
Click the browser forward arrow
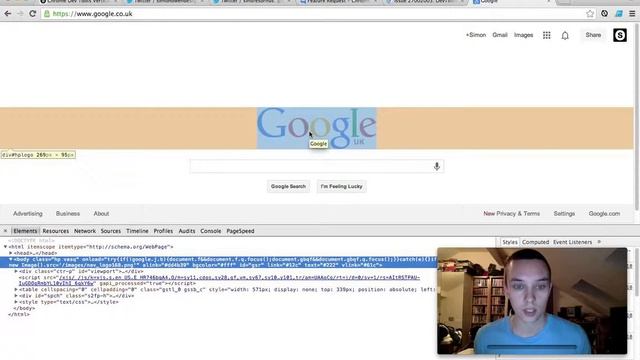pos(20,13)
